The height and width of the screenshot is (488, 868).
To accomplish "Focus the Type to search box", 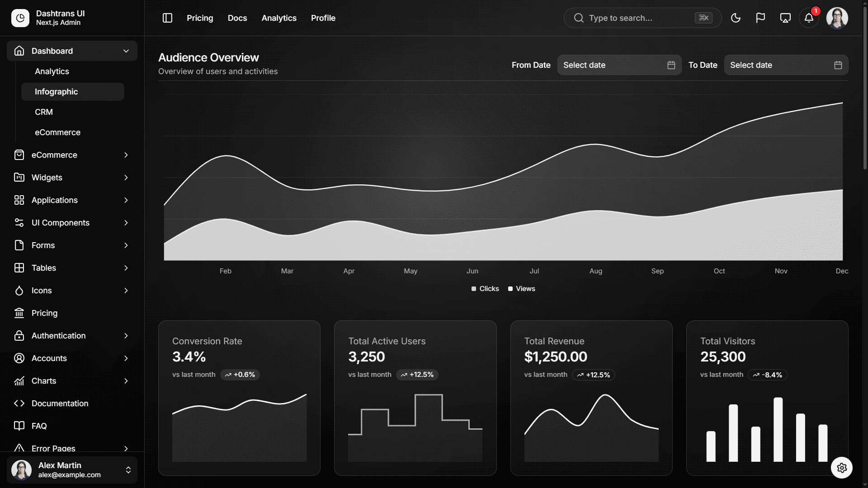I will coord(642,18).
